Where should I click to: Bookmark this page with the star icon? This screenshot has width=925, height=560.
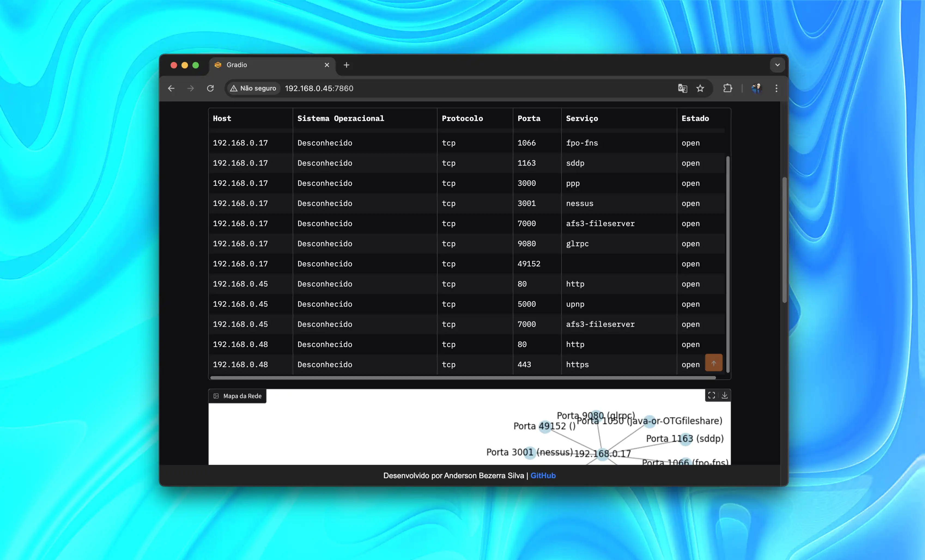coord(700,88)
